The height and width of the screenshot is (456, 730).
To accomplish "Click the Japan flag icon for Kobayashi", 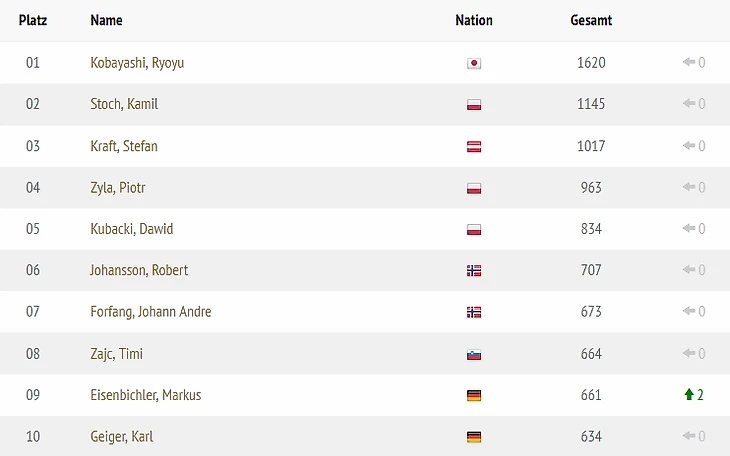I will (x=474, y=63).
